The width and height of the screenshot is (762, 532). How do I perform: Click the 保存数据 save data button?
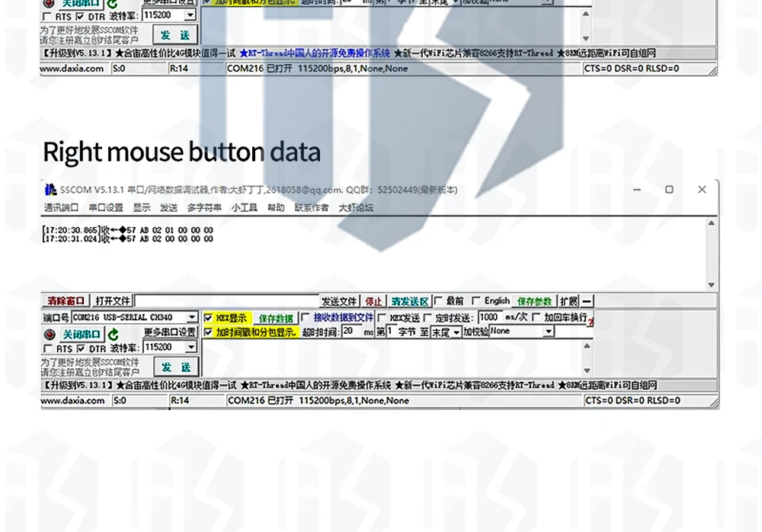[276, 318]
